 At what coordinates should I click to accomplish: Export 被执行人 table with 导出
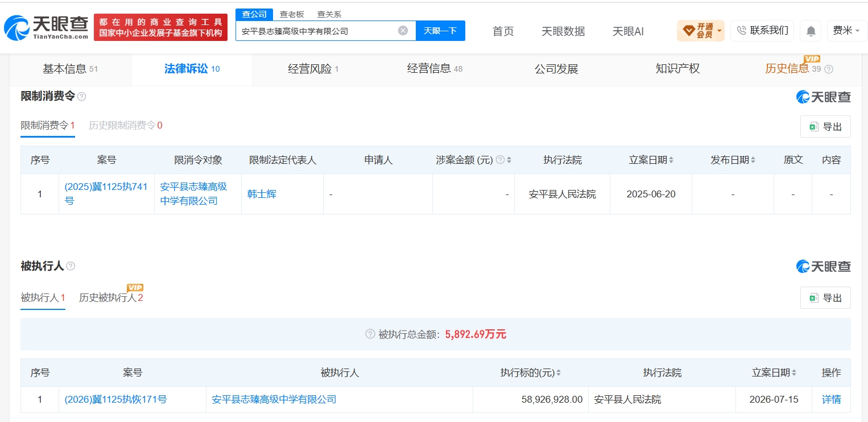click(825, 297)
